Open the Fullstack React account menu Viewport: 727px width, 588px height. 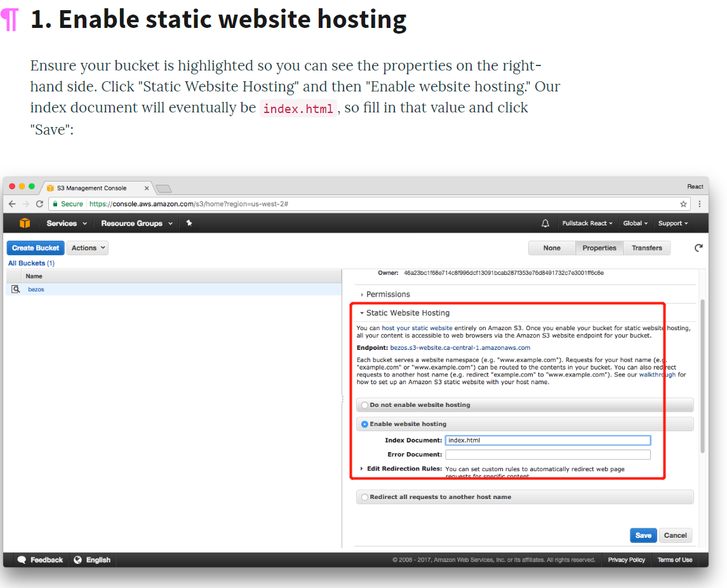tap(587, 223)
